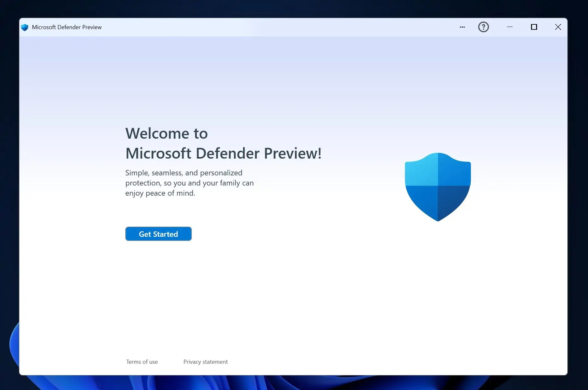
Task: Open additional options from the three dots
Action: (462, 27)
